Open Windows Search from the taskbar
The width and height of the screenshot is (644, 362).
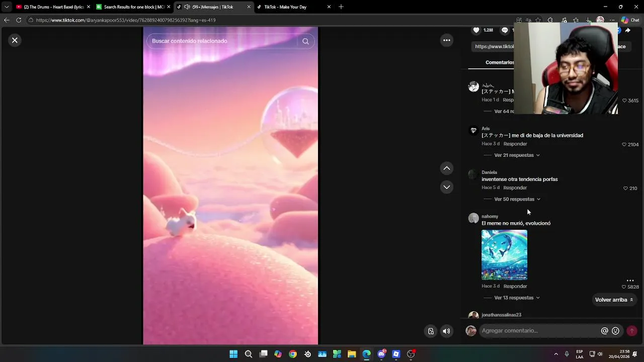(249, 354)
